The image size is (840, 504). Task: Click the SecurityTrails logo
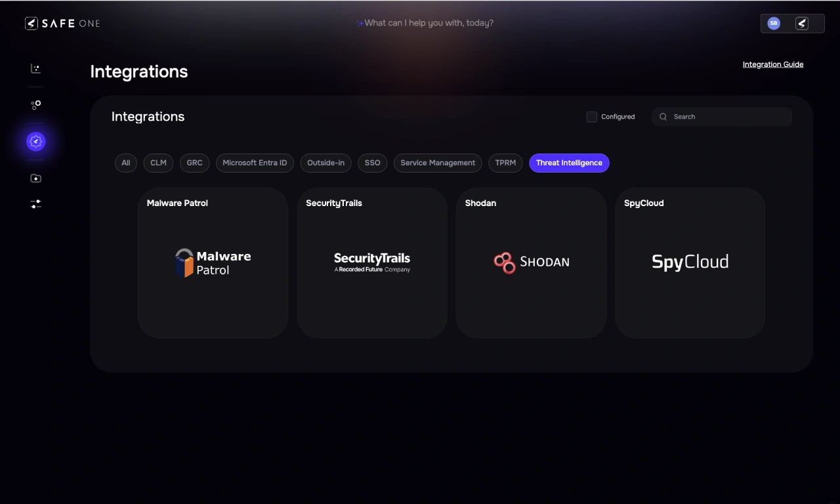click(372, 262)
